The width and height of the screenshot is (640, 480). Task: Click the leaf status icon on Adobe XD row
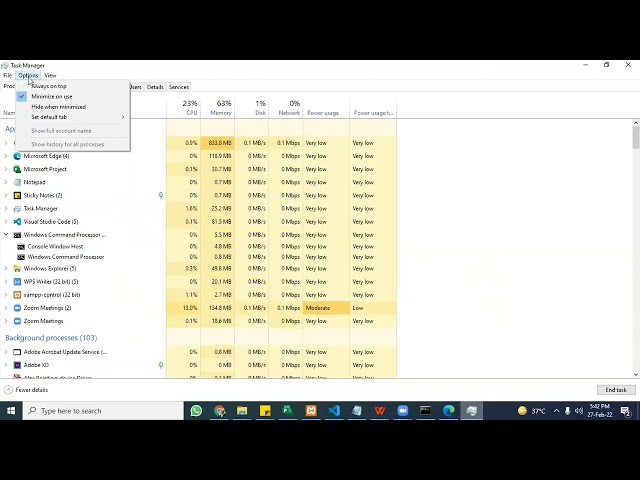point(161,365)
